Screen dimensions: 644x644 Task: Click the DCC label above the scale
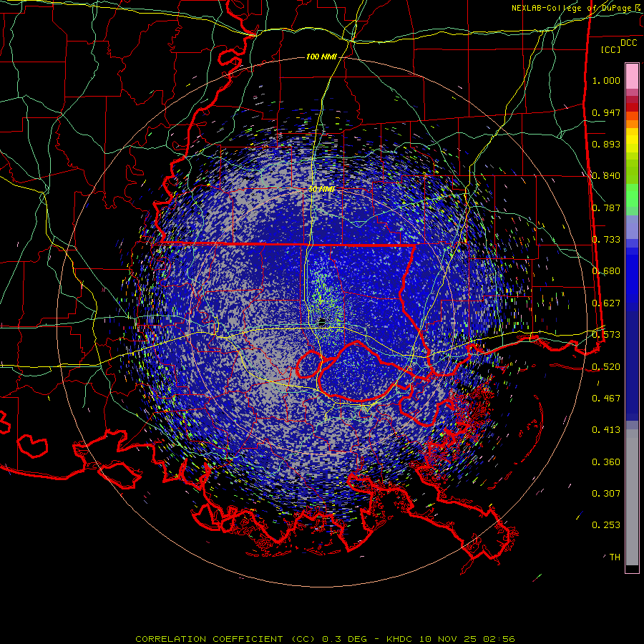tap(629, 43)
